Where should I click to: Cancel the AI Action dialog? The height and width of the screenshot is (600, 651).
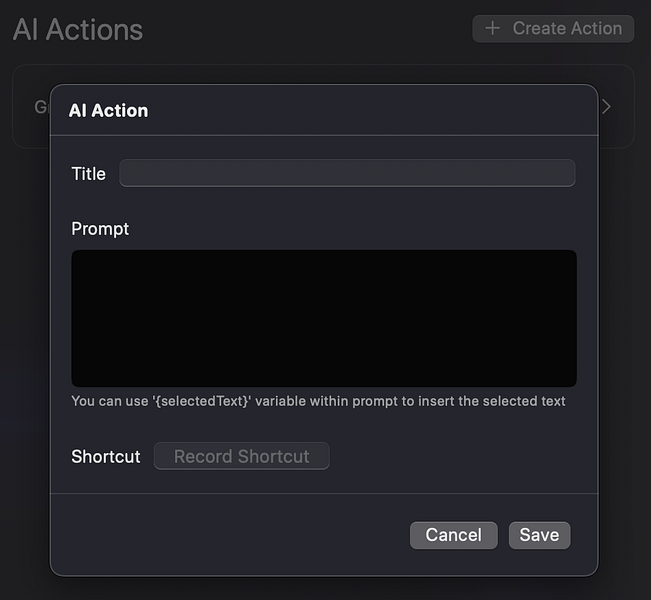point(453,535)
